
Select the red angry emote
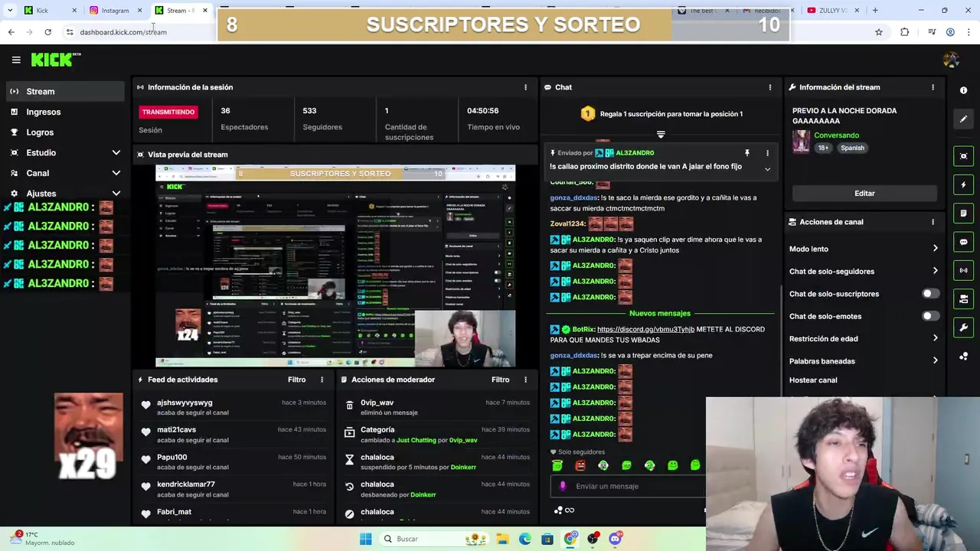(580, 465)
